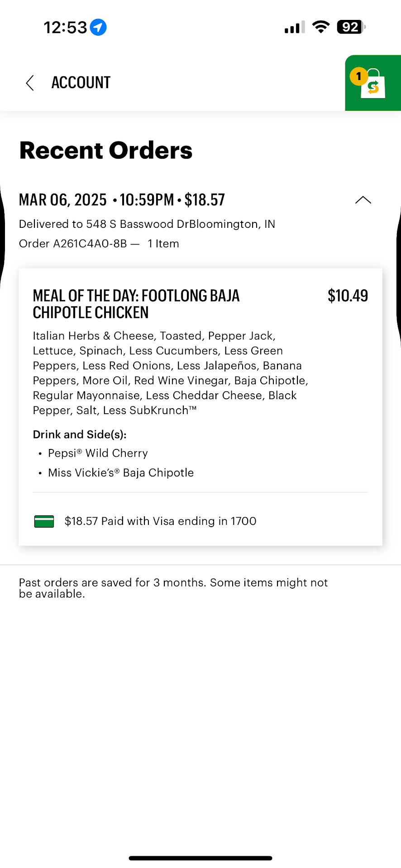Click the green payment card icon

tap(44, 521)
